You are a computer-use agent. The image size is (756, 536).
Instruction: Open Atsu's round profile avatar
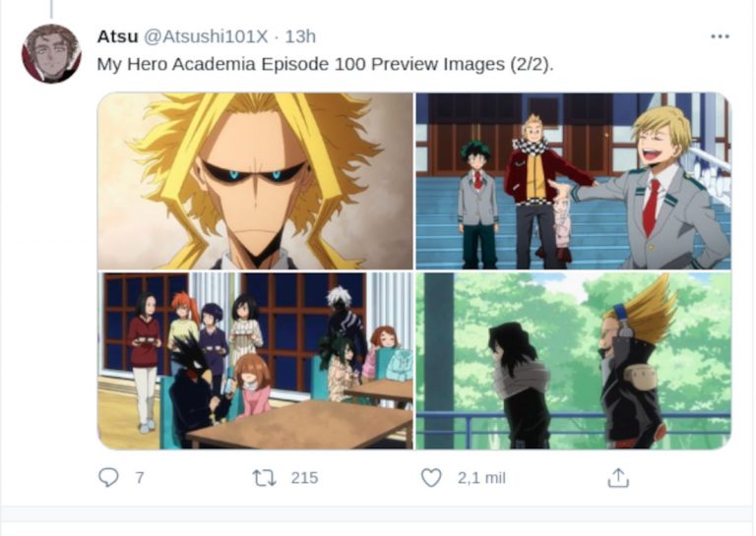(51, 53)
